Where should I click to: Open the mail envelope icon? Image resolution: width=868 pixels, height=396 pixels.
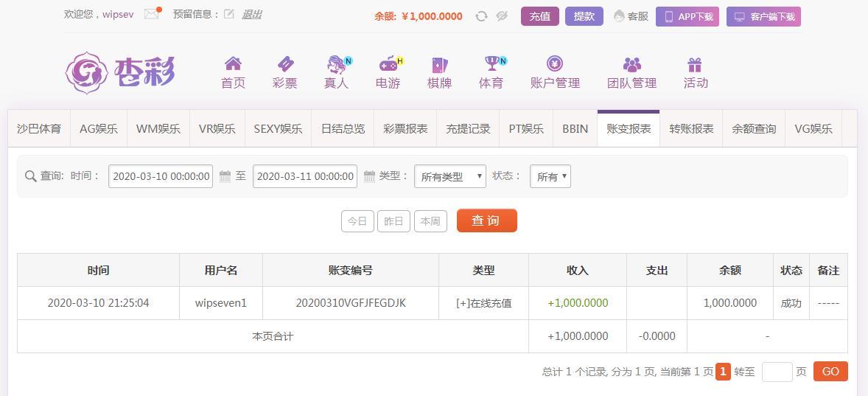[x=152, y=14]
